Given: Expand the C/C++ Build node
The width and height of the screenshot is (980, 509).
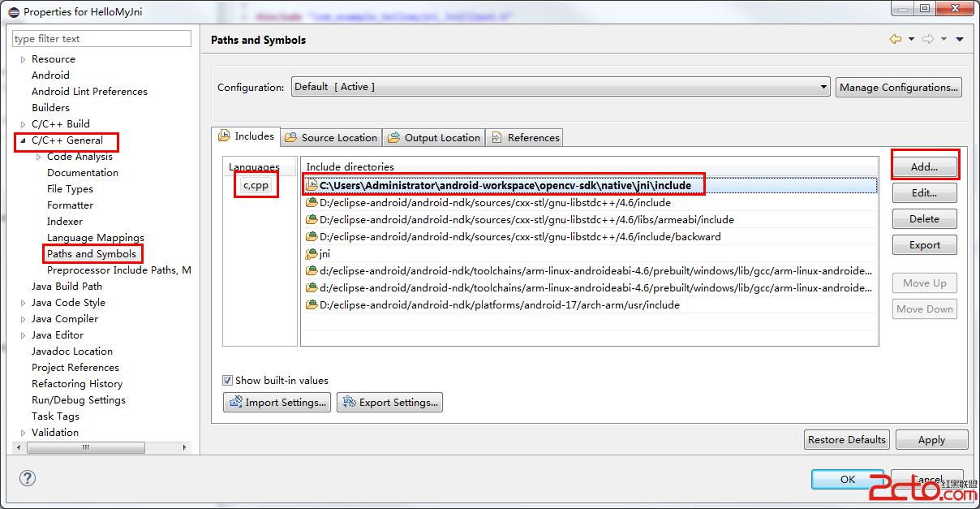Looking at the screenshot, I should [24, 124].
